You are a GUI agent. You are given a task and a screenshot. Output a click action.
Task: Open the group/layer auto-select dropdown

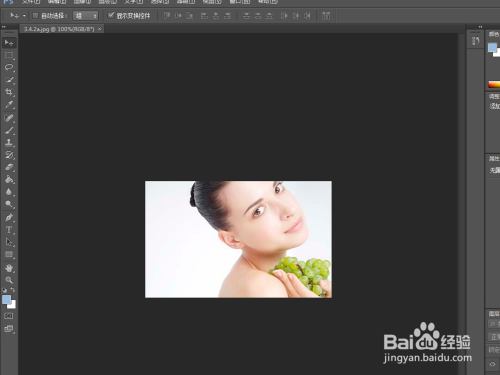(x=85, y=16)
